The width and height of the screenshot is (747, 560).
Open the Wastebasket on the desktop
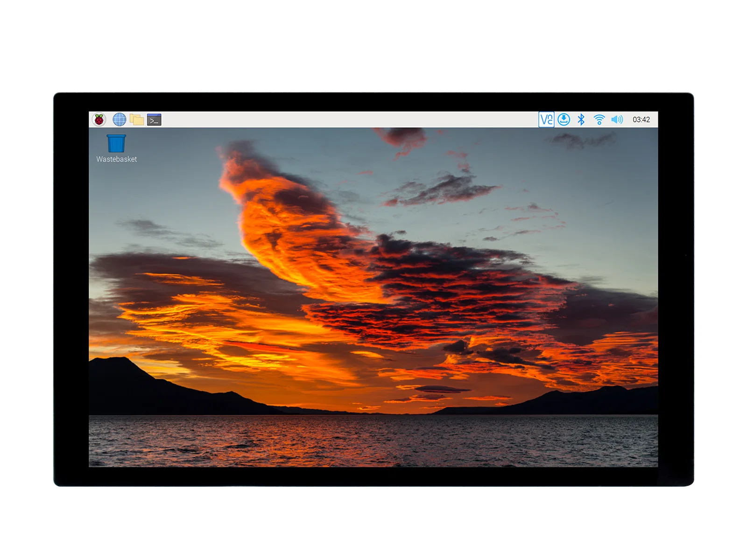(x=116, y=144)
